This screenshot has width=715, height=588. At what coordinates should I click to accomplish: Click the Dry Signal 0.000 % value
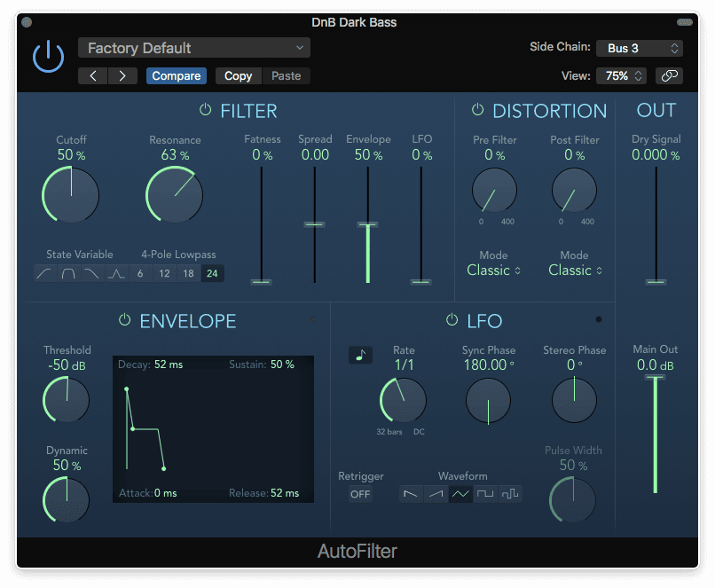[656, 155]
